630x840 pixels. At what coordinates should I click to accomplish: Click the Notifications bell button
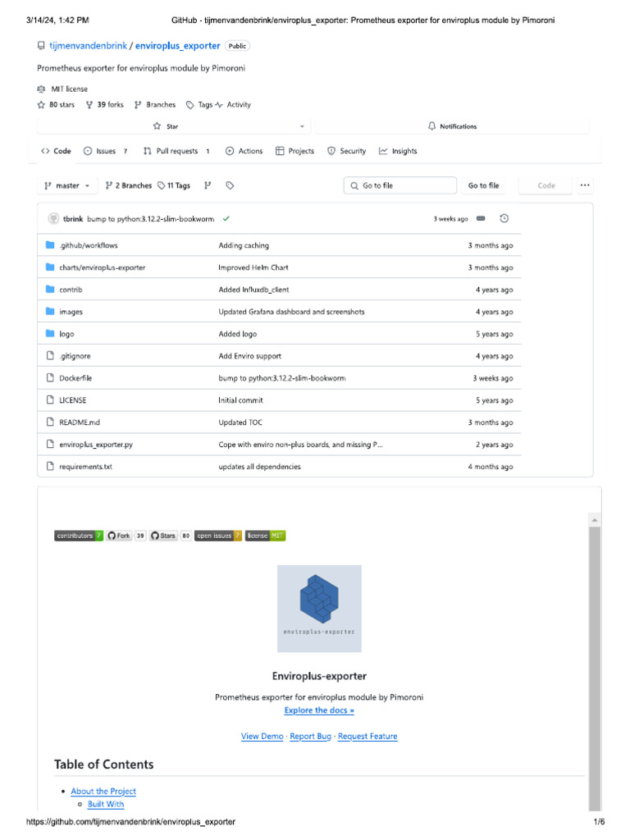click(452, 126)
